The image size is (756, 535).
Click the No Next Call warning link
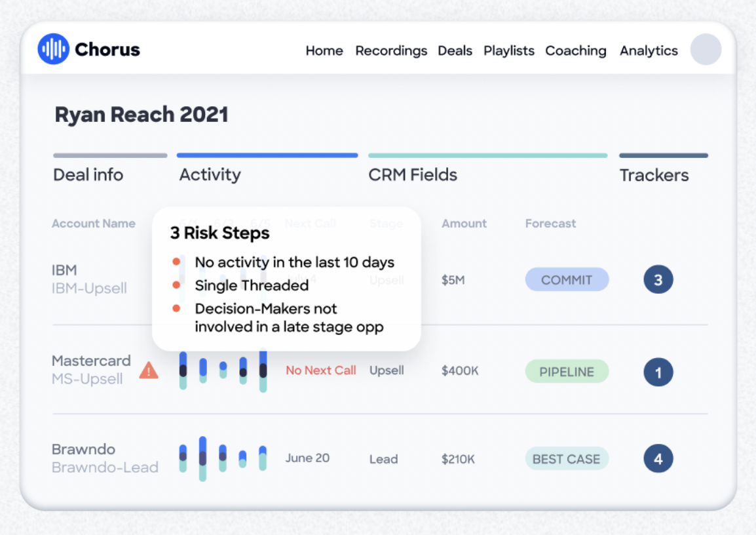tap(320, 370)
